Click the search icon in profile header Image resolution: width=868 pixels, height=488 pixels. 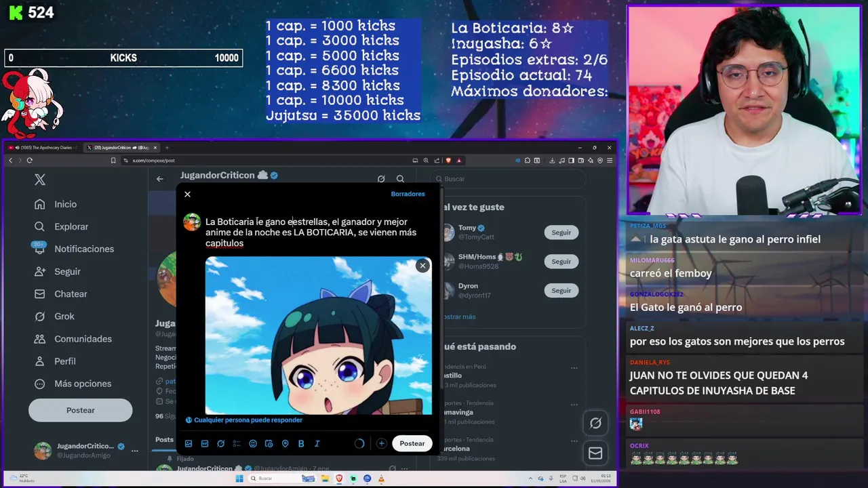[x=400, y=179]
